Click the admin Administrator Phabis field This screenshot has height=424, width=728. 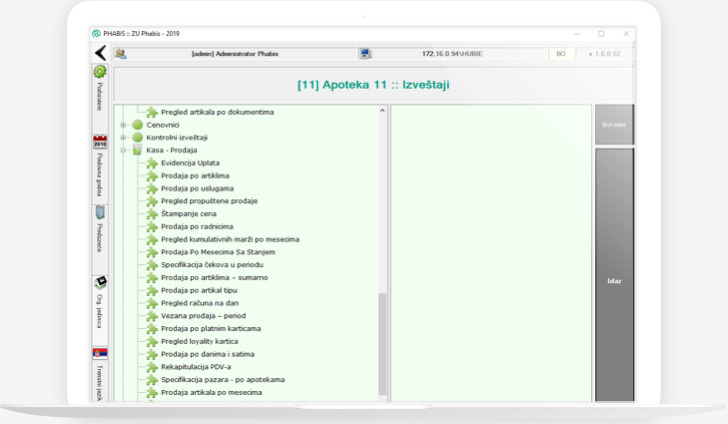pos(235,54)
